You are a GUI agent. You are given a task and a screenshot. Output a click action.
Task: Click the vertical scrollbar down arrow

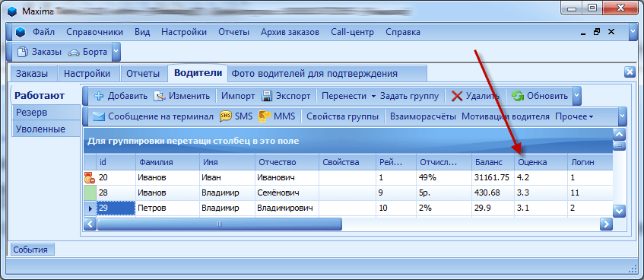[x=619, y=212]
